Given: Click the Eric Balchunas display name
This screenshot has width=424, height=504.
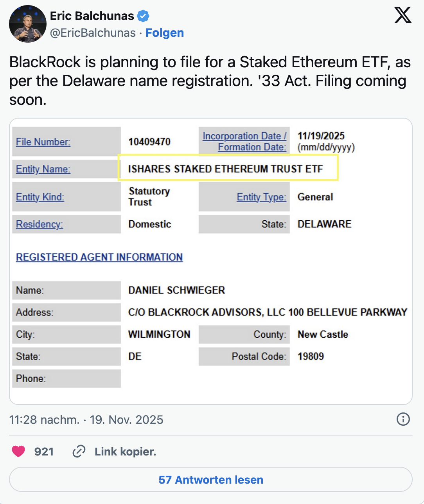Looking at the screenshot, I should point(92,16).
